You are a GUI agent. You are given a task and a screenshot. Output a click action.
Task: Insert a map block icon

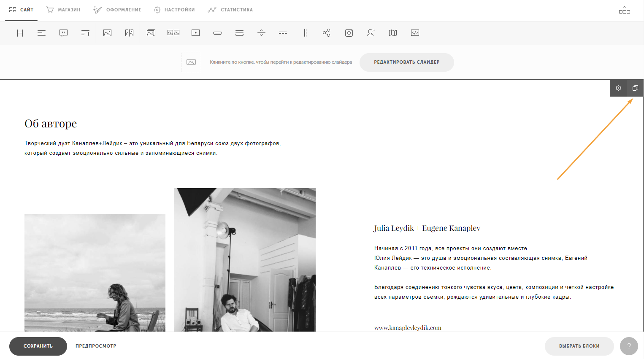click(x=393, y=33)
